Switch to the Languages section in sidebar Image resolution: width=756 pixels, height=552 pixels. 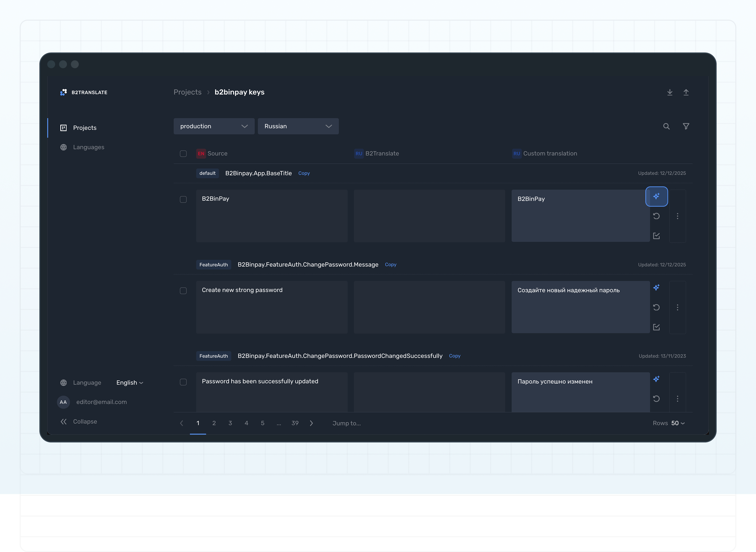[89, 147]
